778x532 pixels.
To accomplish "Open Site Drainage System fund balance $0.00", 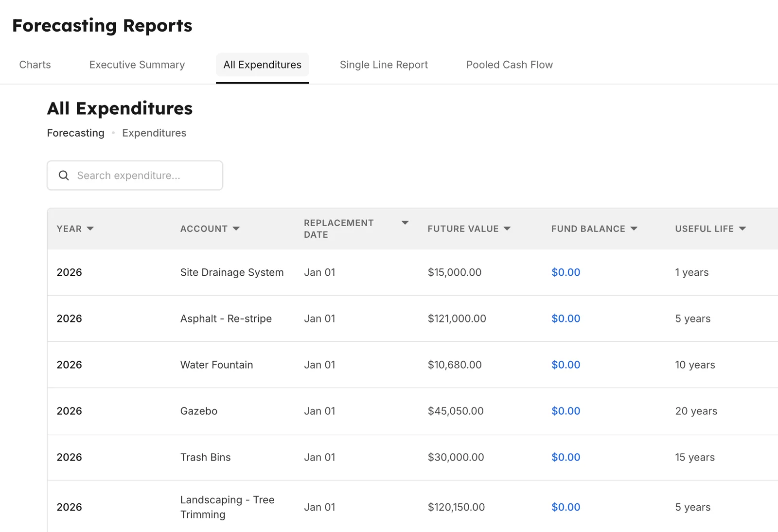I will tap(566, 272).
